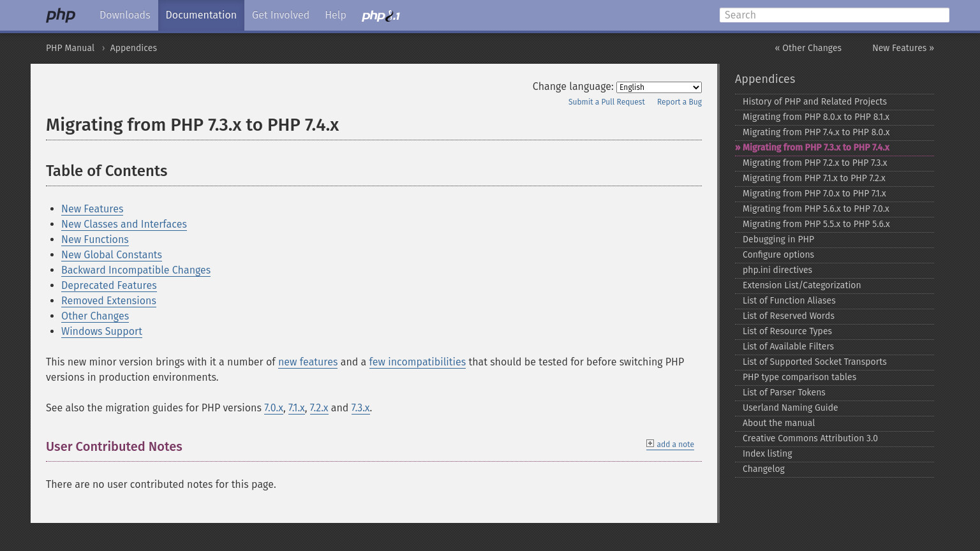
Task: Open List of Supported Socket Transports
Action: coord(835,362)
